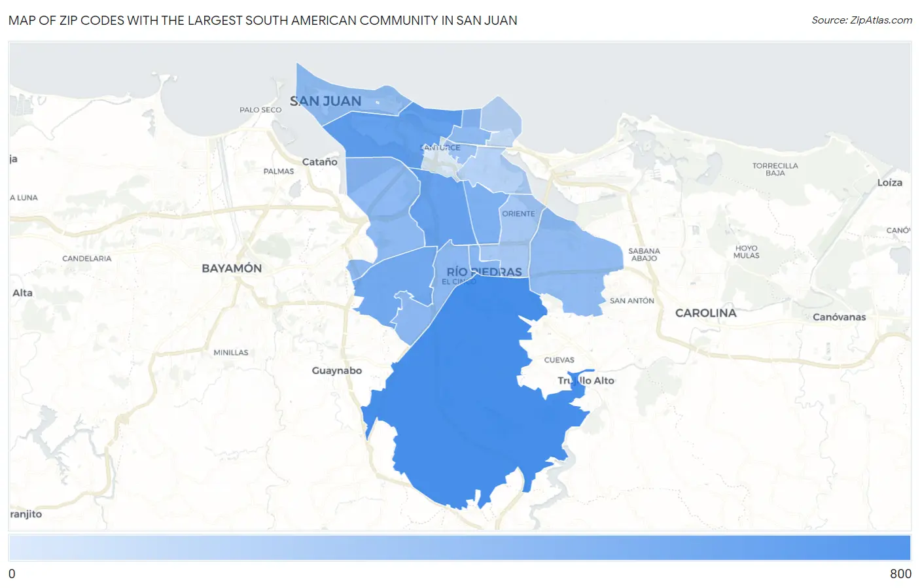Click the HOYO MULAS label

746,252
